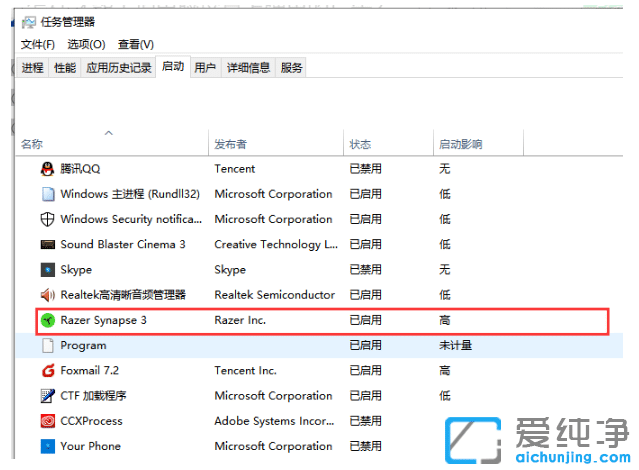
Task: Sort list by 状态 column header
Action: [x=360, y=144]
